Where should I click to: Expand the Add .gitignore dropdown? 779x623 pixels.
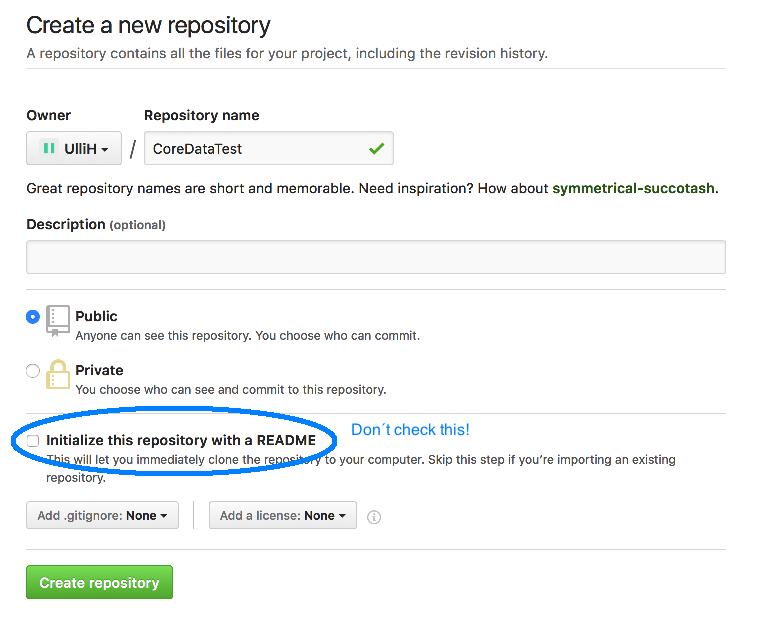(102, 516)
